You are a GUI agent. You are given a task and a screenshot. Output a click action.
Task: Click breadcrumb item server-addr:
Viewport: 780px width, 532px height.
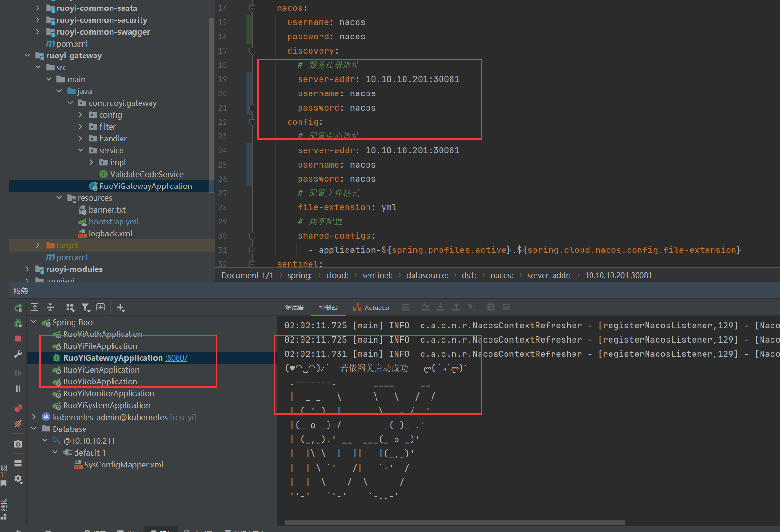[x=549, y=275]
